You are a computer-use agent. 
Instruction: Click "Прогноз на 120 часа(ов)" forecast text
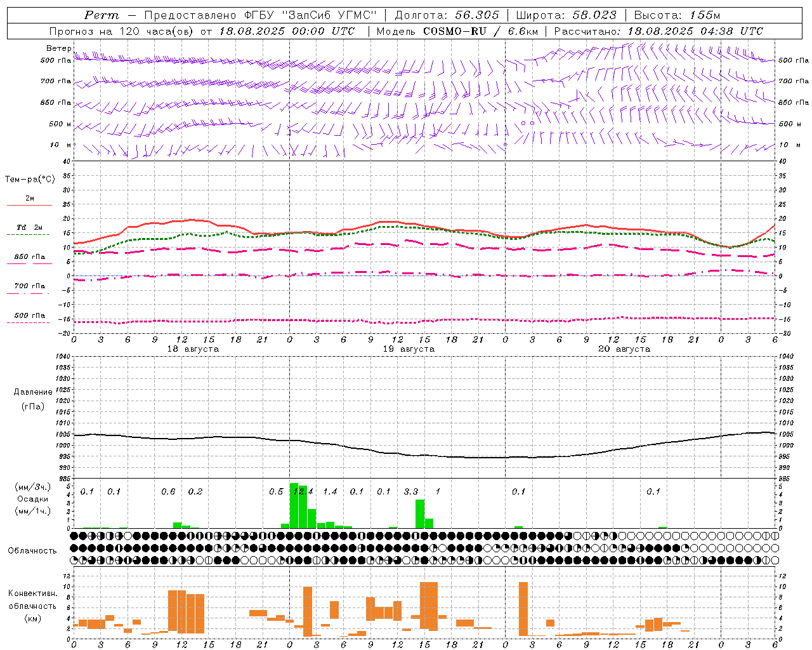coord(122,31)
